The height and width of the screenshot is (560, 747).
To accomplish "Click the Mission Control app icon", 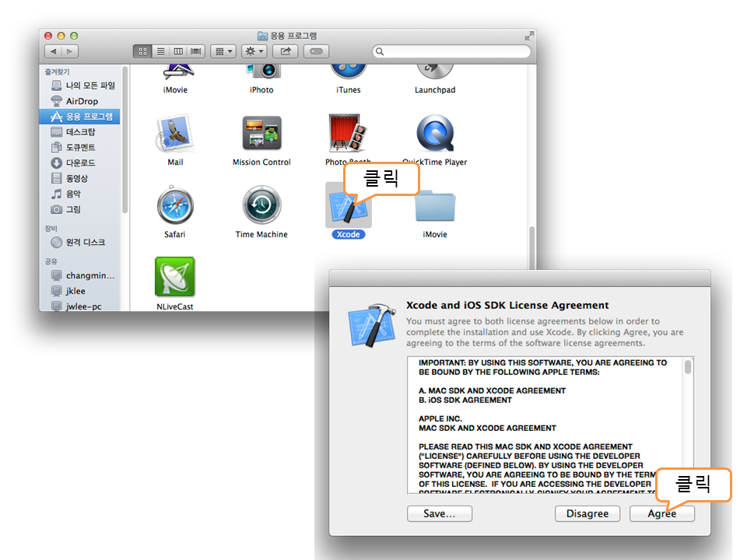I will point(261,134).
